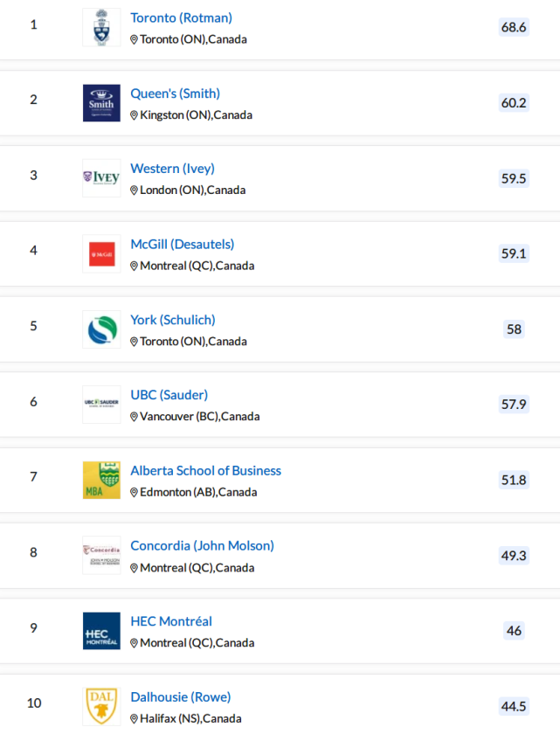Click location pin beside Edmonton (AB),Canada
The image size is (560, 734).
point(134,493)
